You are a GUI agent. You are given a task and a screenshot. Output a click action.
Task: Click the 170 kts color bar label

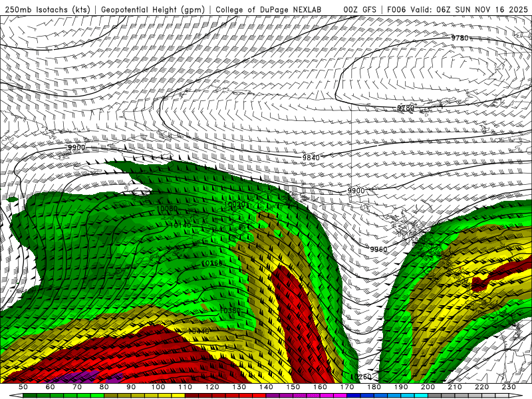347,387
